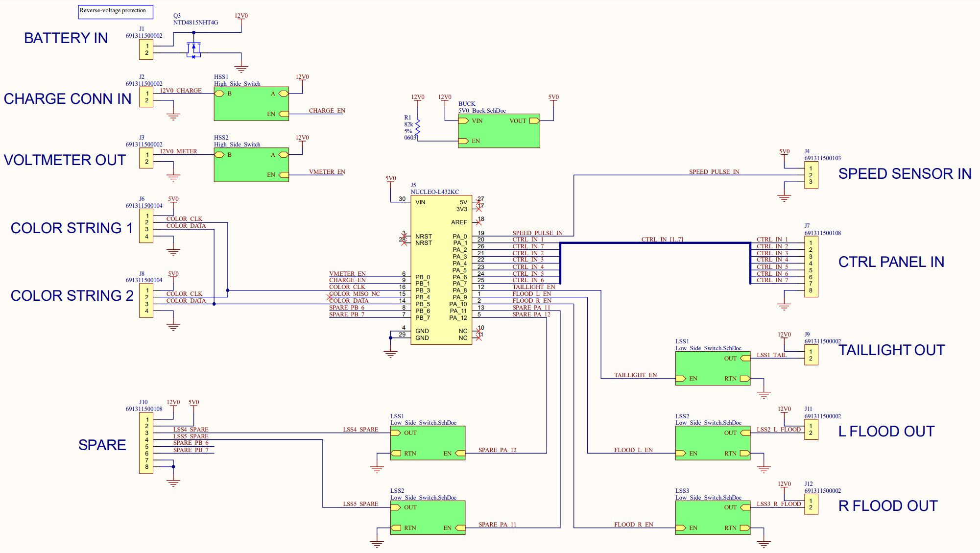This screenshot has height=553, width=980.
Task: Click the CTRL_IN [1..7] bus label
Action: point(662,239)
